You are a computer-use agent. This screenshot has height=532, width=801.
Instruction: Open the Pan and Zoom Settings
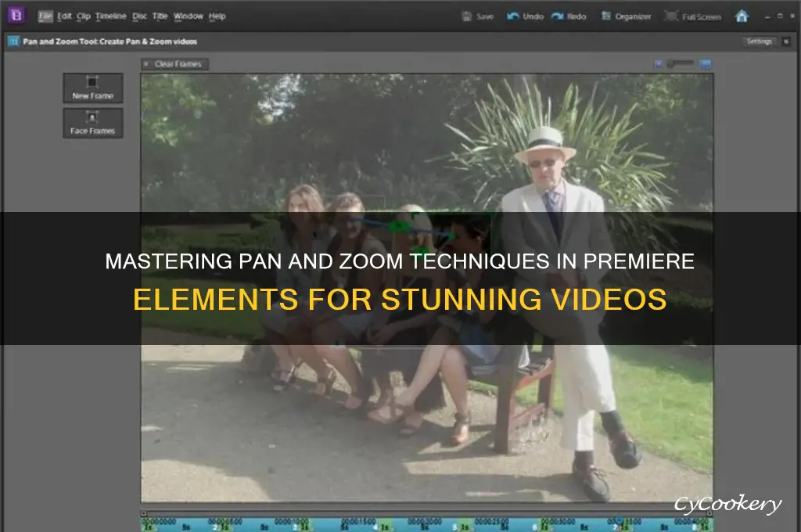click(759, 41)
